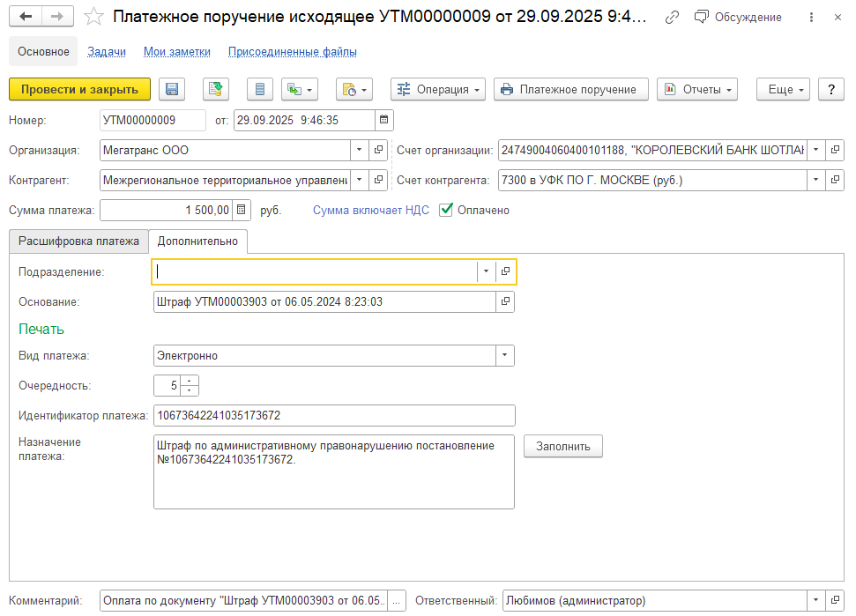Expand the Операция dropdown menu
Image resolution: width=856 pixels, height=616 pixels.
click(438, 89)
